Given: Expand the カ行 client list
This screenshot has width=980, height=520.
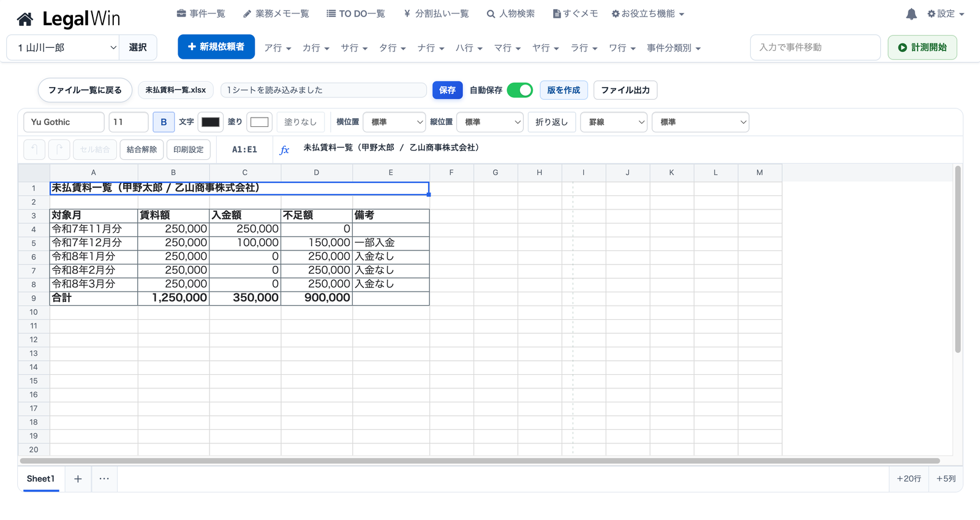Looking at the screenshot, I should point(316,48).
